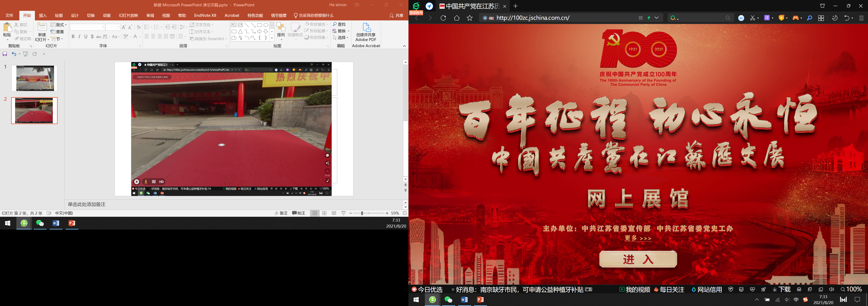Toggle Bold formatting in font group
The width and height of the screenshot is (868, 306).
[73, 36]
